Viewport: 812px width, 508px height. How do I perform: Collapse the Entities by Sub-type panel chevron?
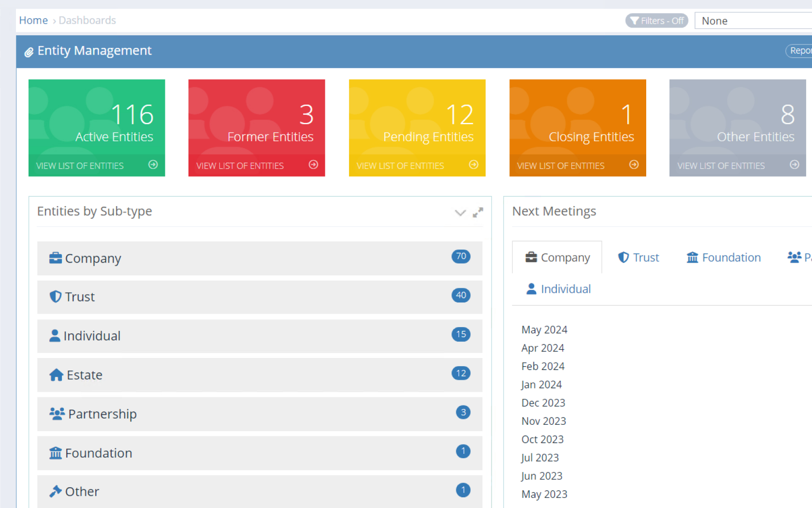click(460, 213)
